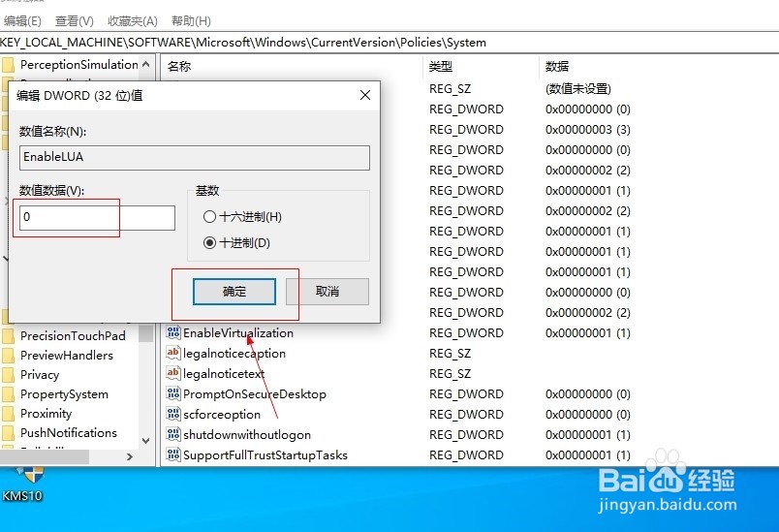Confirm with the 确定 button
The height and width of the screenshot is (532, 779).
(x=234, y=292)
